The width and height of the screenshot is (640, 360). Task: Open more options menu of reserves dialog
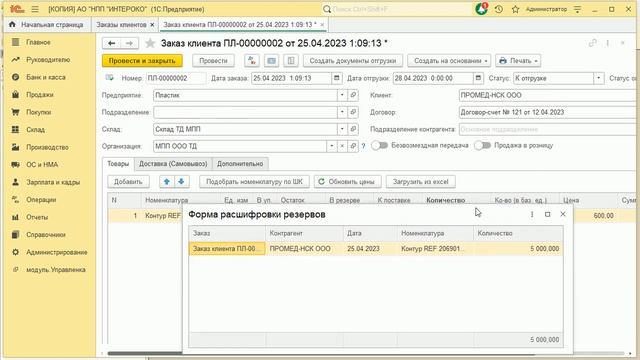click(x=532, y=214)
